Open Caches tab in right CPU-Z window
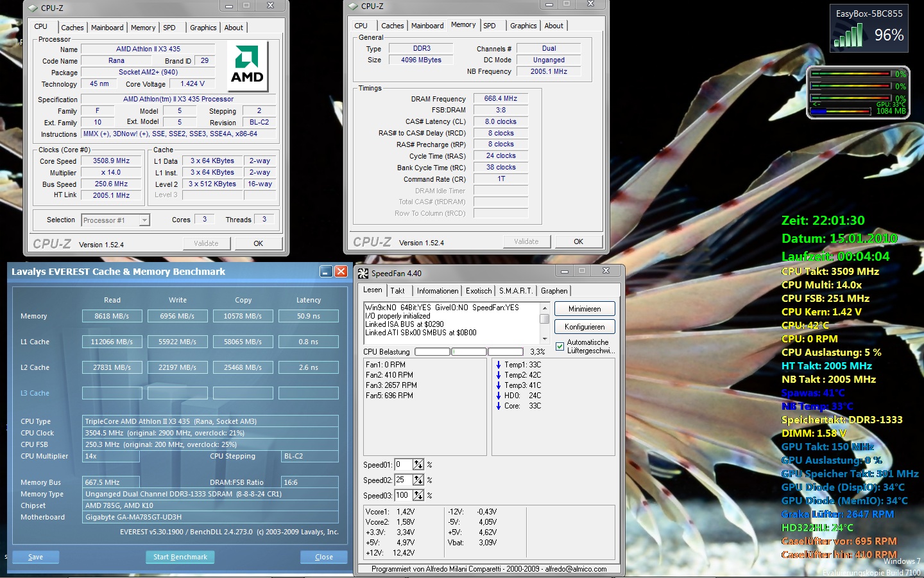Image resolution: width=924 pixels, height=578 pixels. click(x=393, y=26)
